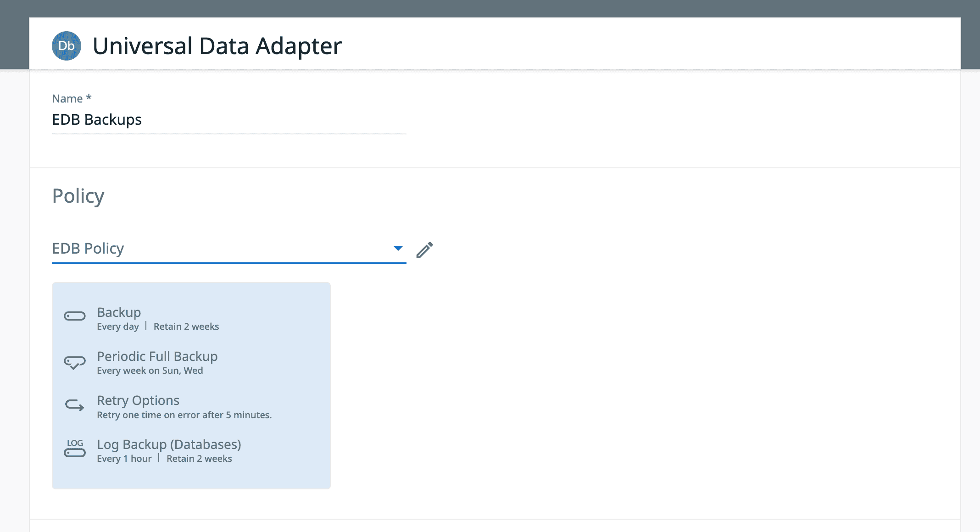
Task: Click the Retry Options arrow icon
Action: [75, 405]
